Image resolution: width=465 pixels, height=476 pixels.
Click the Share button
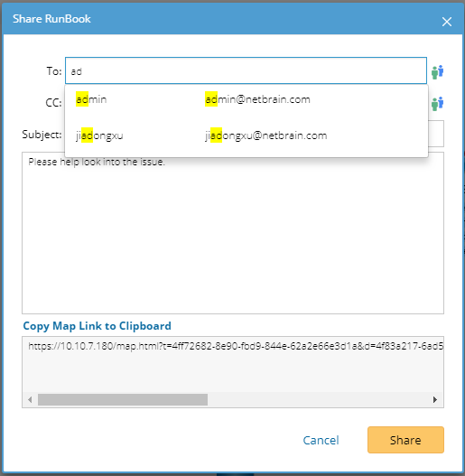405,440
